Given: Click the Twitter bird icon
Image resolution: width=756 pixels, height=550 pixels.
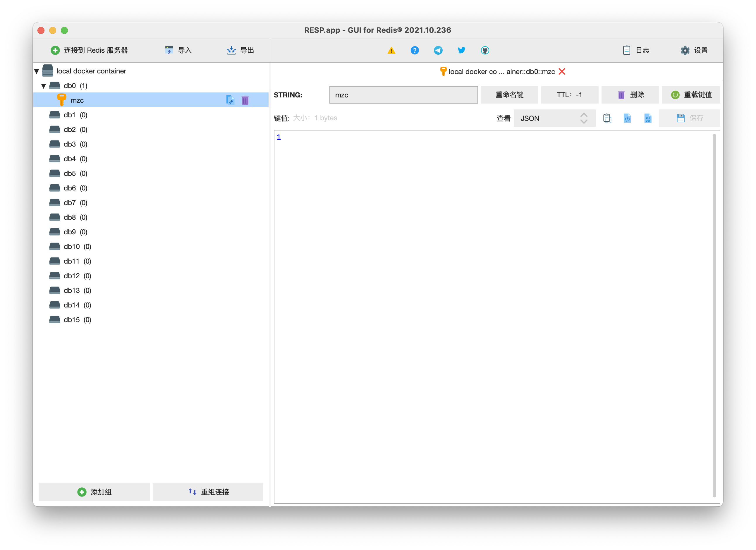Looking at the screenshot, I should 461,50.
